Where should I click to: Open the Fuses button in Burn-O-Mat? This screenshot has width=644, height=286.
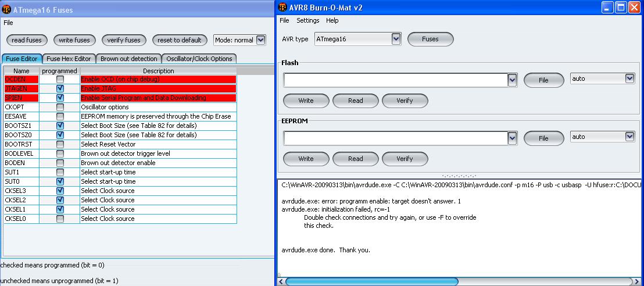click(431, 39)
